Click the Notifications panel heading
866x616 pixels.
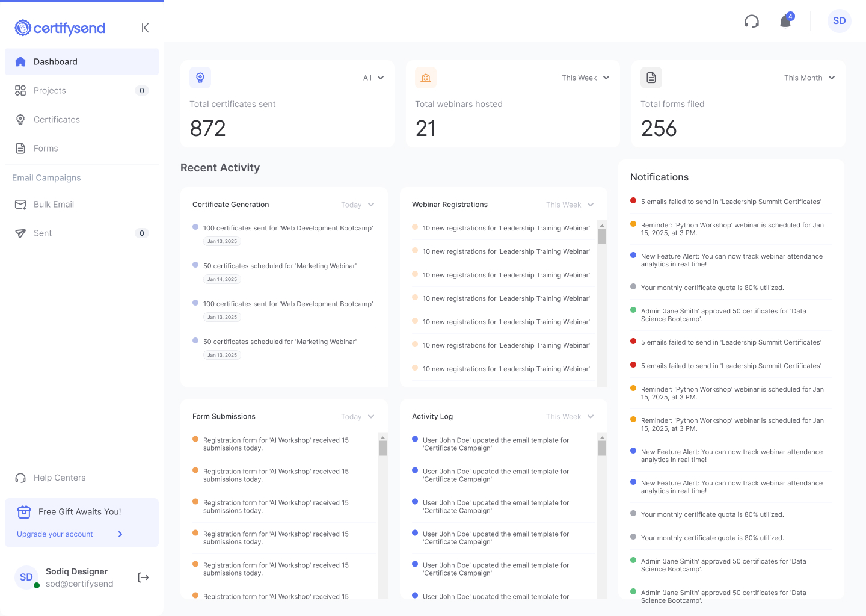660,177
